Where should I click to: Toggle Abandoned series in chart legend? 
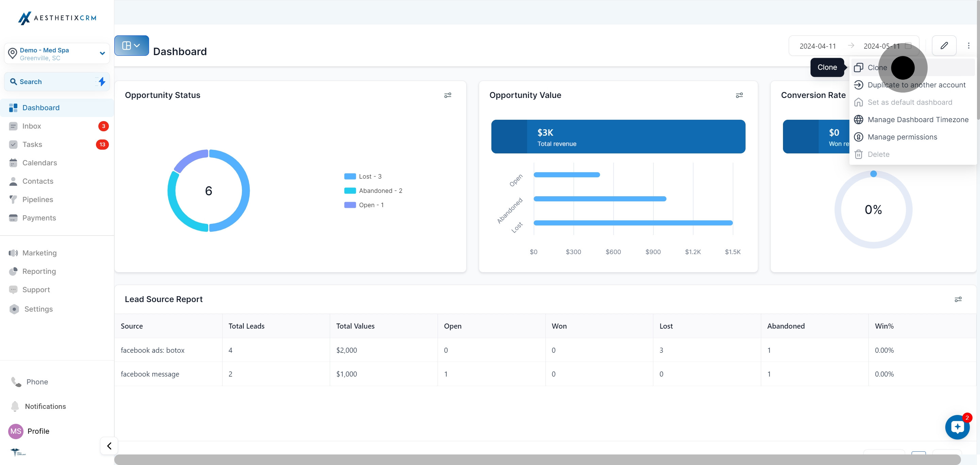click(x=373, y=191)
